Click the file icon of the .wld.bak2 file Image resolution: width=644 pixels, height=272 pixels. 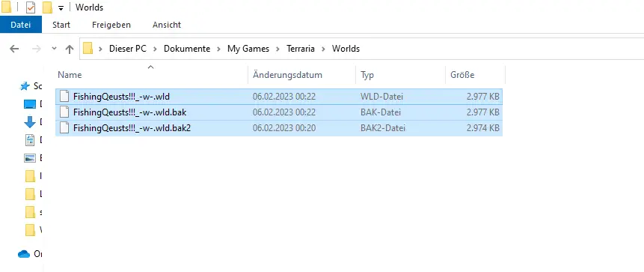(64, 127)
